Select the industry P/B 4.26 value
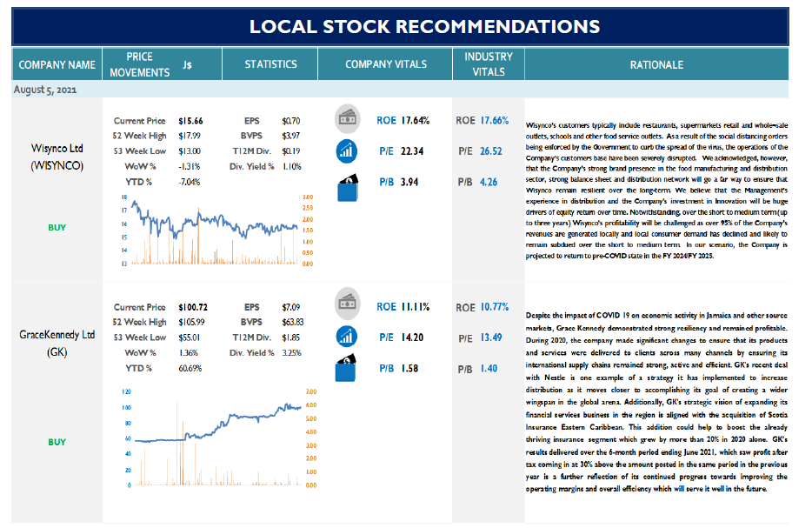 489,183
